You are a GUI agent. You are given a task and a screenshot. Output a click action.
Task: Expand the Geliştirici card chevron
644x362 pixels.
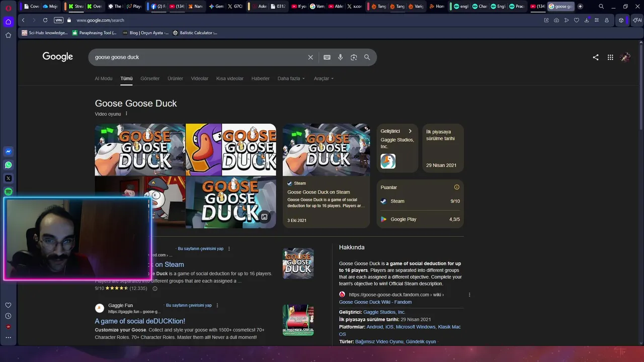[x=410, y=131]
